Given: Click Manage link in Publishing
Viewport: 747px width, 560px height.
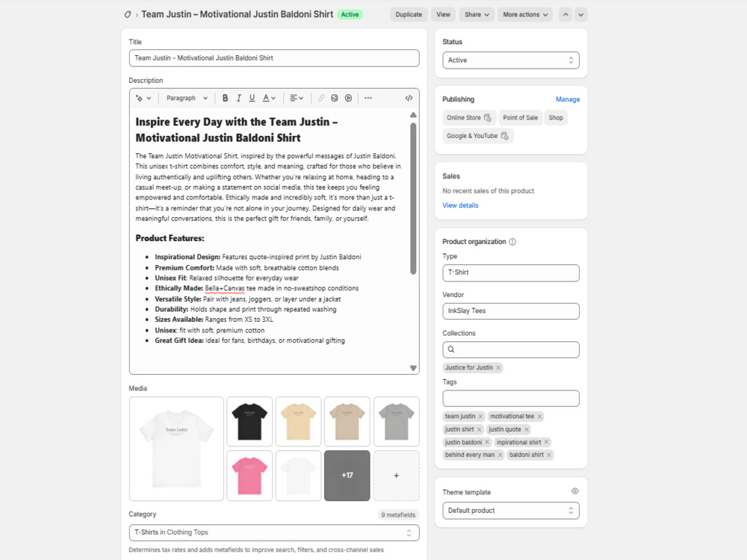Looking at the screenshot, I should 568,99.
